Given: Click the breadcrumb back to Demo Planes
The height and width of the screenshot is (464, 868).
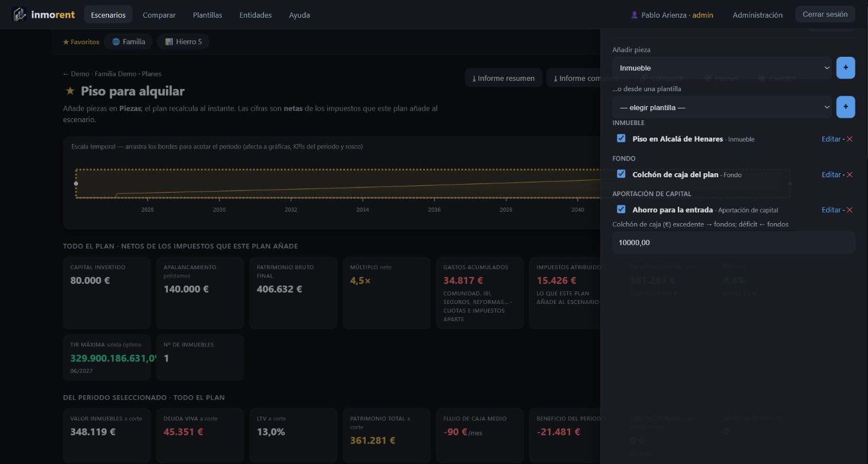Looking at the screenshot, I should 113,74.
